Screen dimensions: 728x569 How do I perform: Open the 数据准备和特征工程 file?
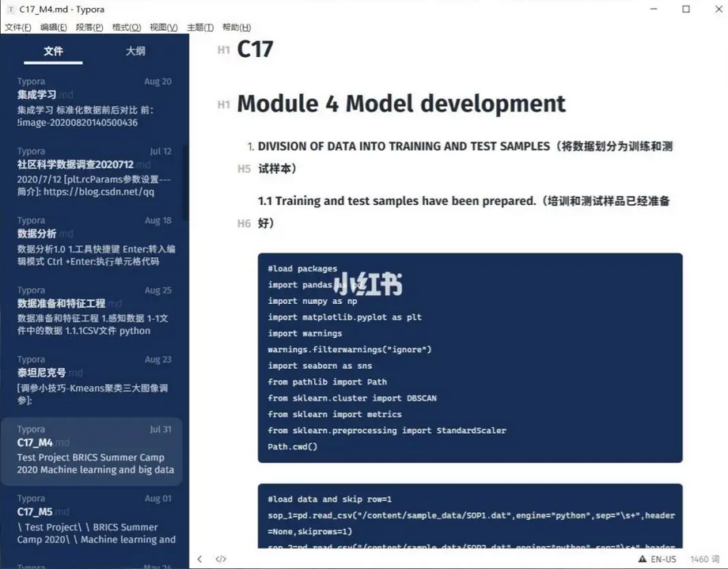click(x=94, y=310)
